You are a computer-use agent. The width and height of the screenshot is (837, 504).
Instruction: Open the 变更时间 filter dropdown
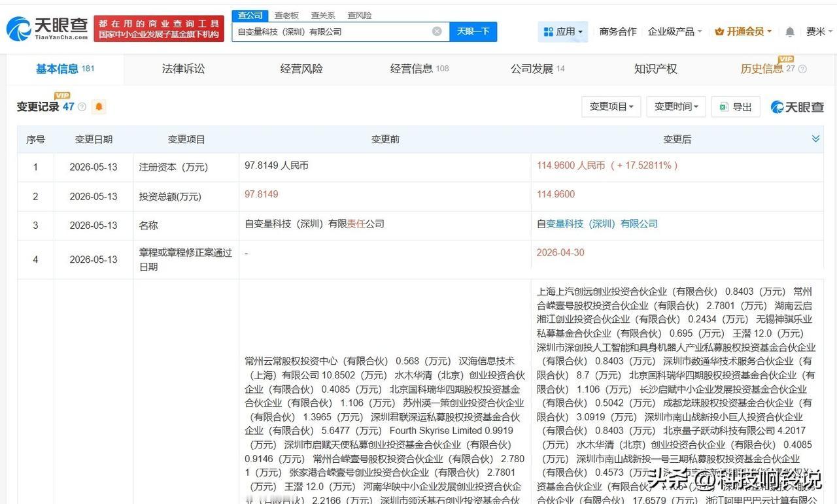click(x=676, y=107)
